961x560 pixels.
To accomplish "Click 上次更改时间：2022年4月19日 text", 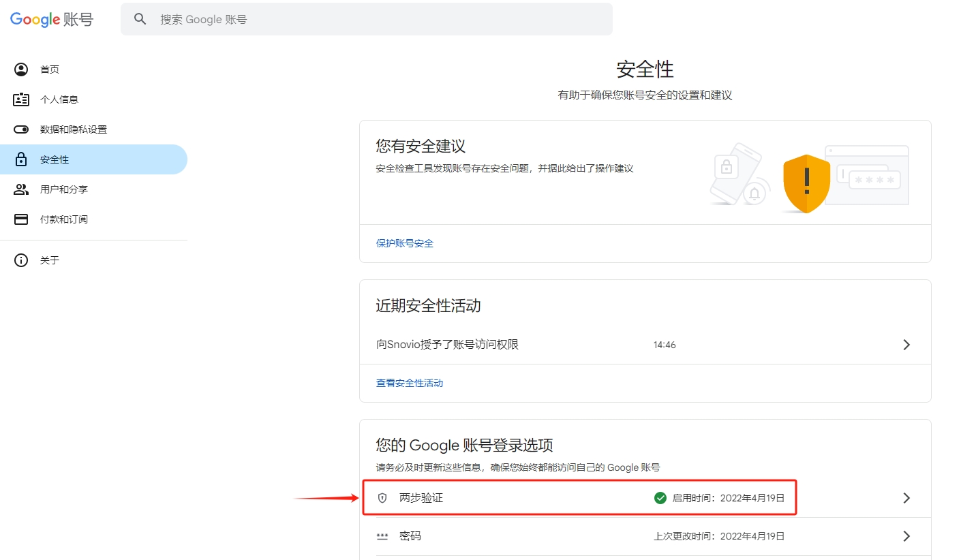I will (x=719, y=536).
